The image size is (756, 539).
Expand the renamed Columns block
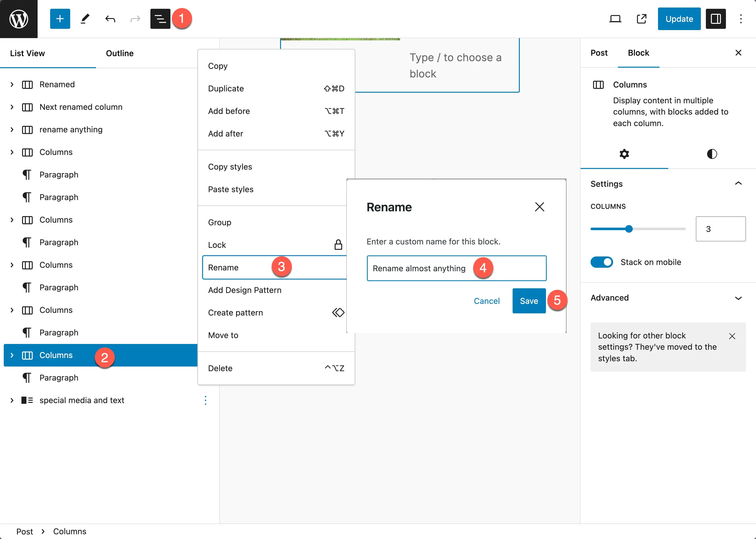tap(13, 84)
